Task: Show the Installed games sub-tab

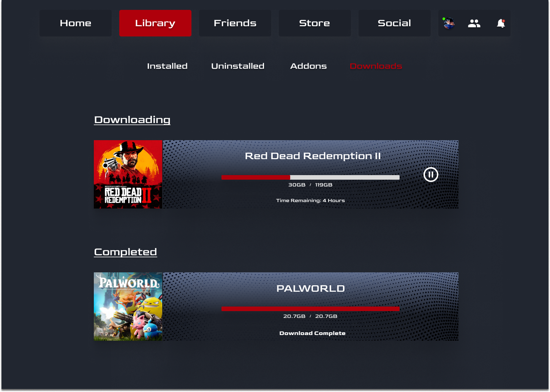Action: (167, 66)
